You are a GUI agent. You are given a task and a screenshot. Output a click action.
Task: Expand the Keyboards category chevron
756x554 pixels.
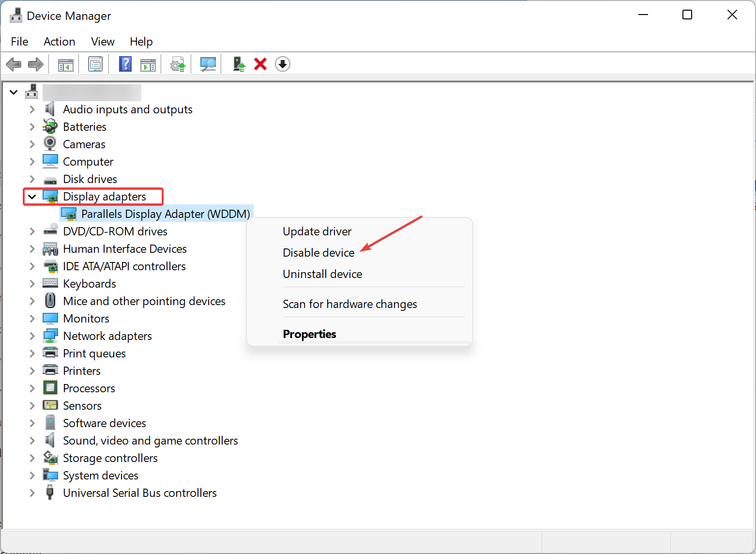click(32, 284)
